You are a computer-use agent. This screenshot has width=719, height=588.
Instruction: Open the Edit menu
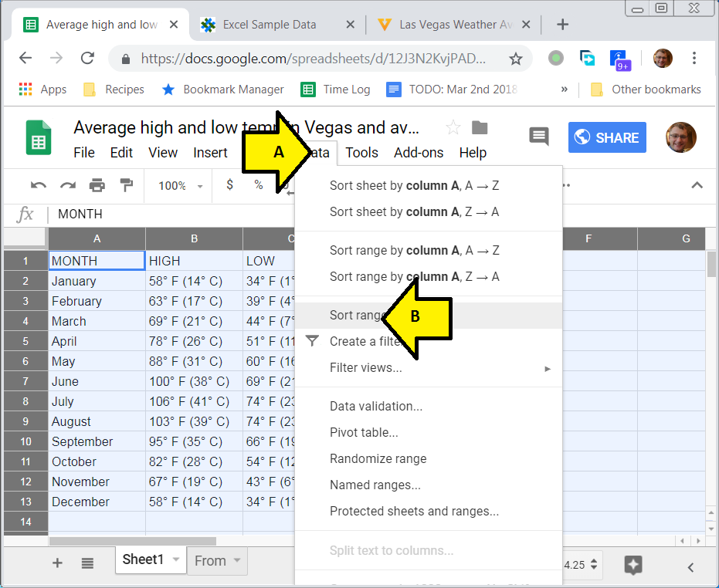121,153
